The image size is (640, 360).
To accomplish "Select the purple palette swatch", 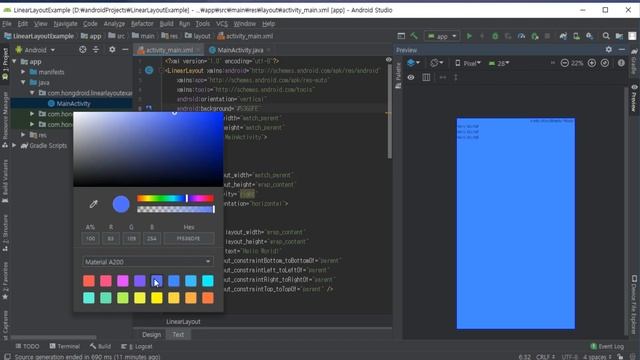I will (140, 281).
